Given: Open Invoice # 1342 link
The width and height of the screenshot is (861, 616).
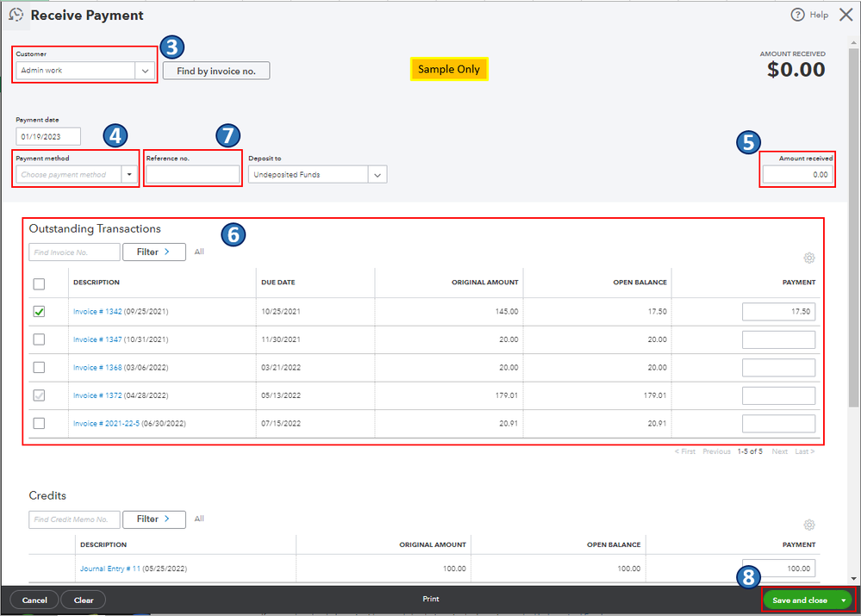Looking at the screenshot, I should pos(97,311).
